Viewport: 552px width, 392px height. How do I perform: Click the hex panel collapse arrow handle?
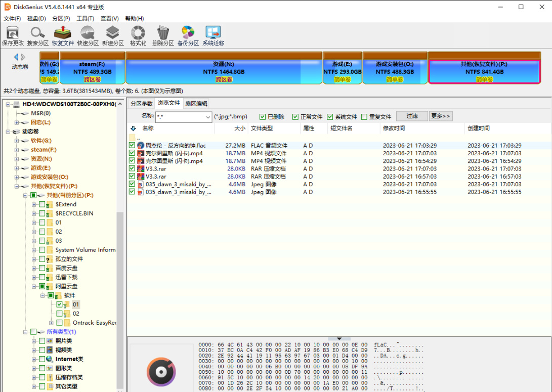[339, 338]
